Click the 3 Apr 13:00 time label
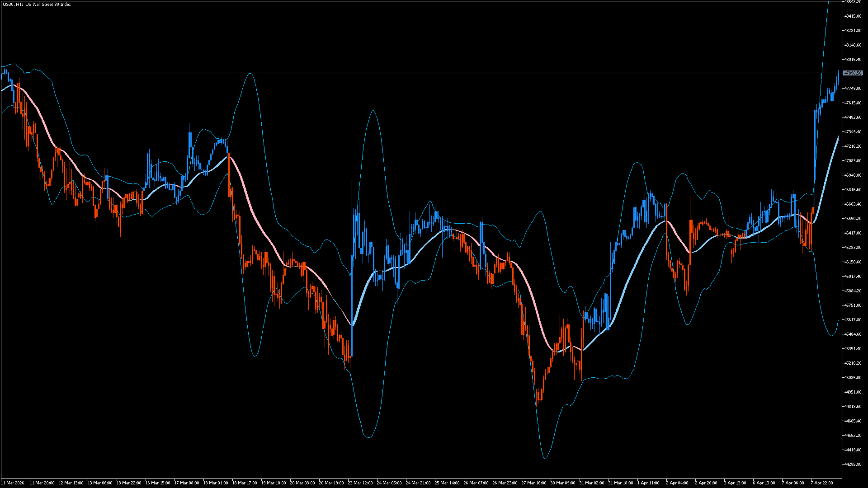 point(735,483)
